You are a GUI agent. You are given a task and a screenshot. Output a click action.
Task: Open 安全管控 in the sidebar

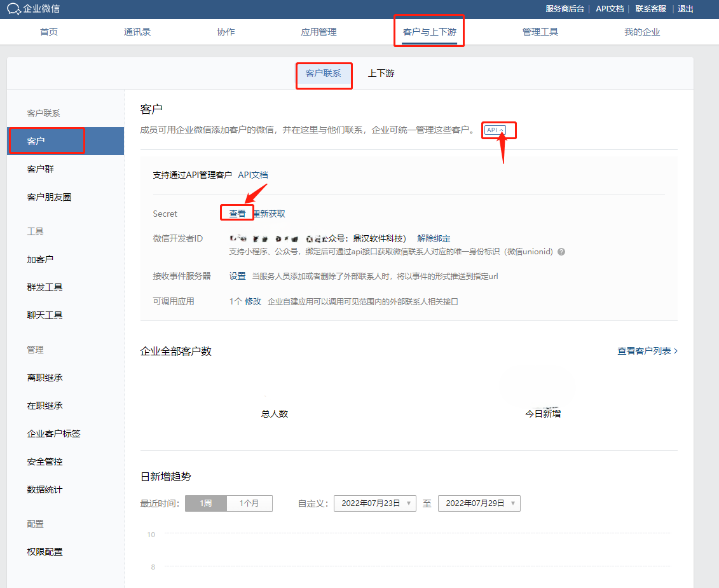tap(45, 462)
